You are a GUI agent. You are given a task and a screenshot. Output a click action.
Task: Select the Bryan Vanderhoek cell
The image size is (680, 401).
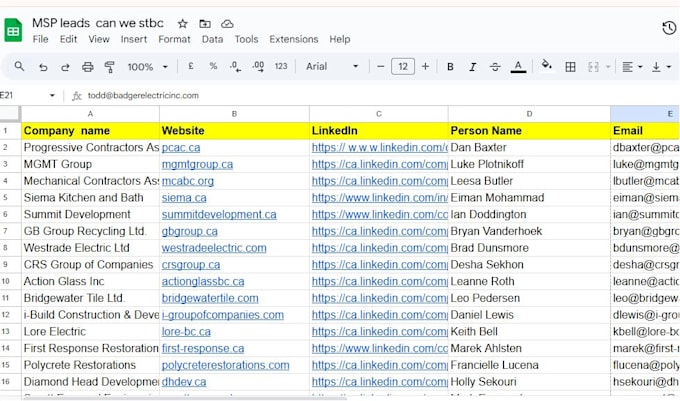click(x=529, y=231)
